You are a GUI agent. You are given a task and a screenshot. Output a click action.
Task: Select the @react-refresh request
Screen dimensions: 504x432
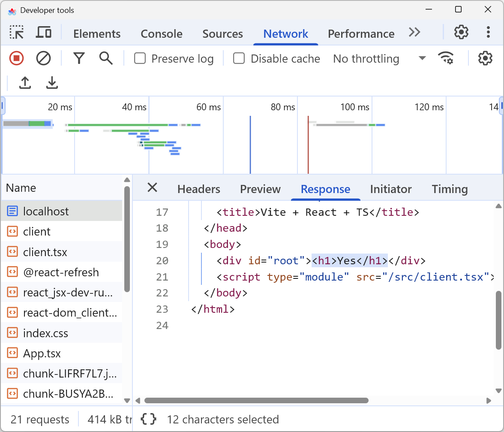pos(62,272)
